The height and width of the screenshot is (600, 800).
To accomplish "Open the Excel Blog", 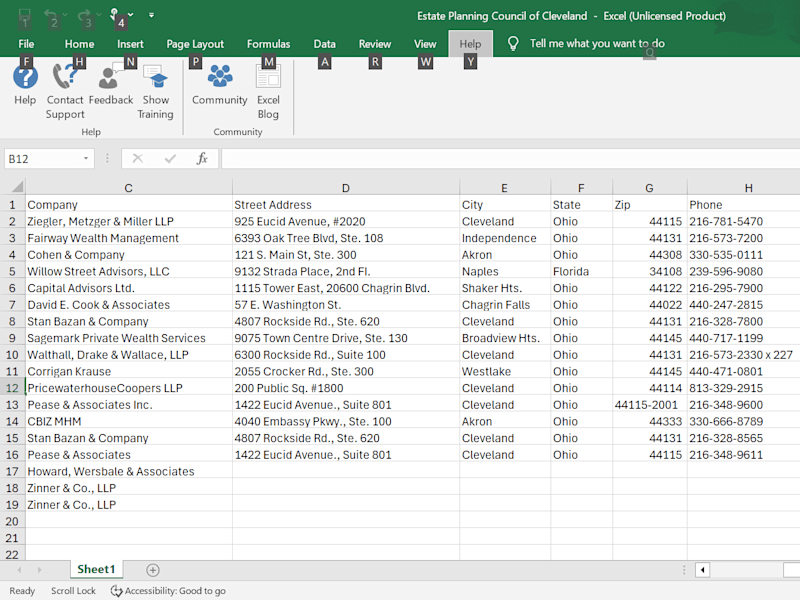I will coord(268,91).
